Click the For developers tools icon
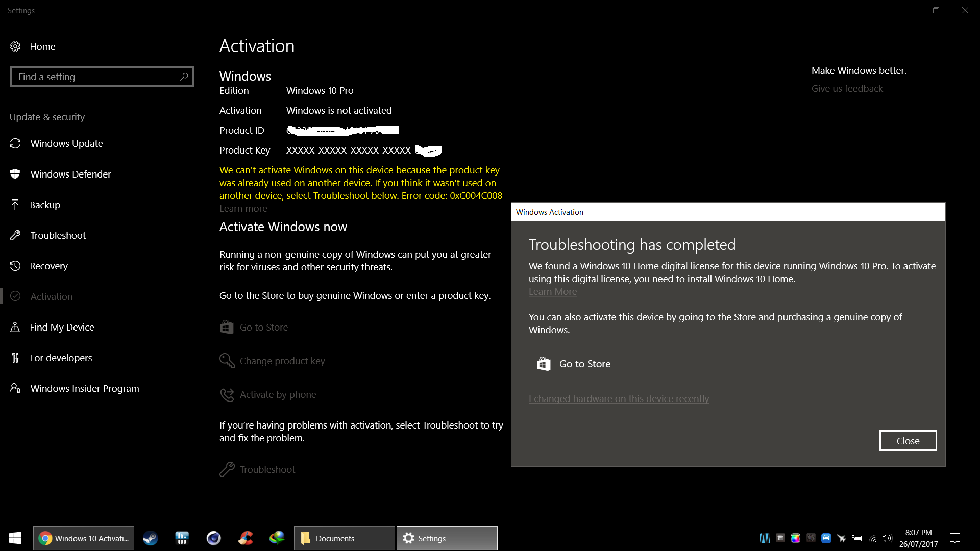 (15, 358)
